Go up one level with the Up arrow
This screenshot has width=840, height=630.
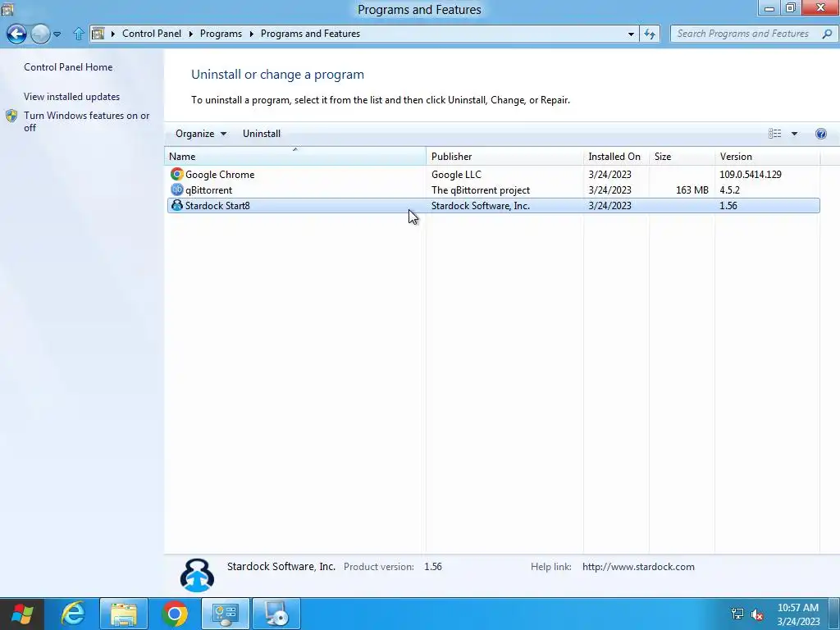pos(78,34)
